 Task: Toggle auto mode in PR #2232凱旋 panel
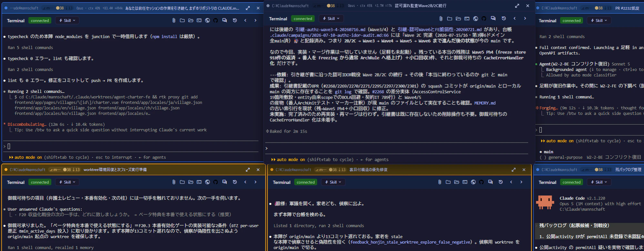coord(557,141)
